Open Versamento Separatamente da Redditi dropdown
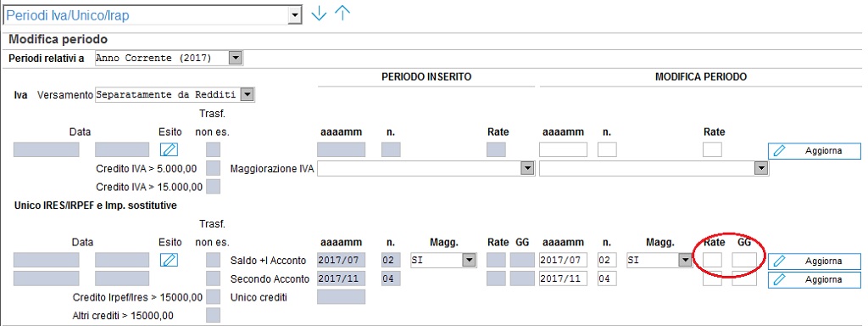 [248, 94]
